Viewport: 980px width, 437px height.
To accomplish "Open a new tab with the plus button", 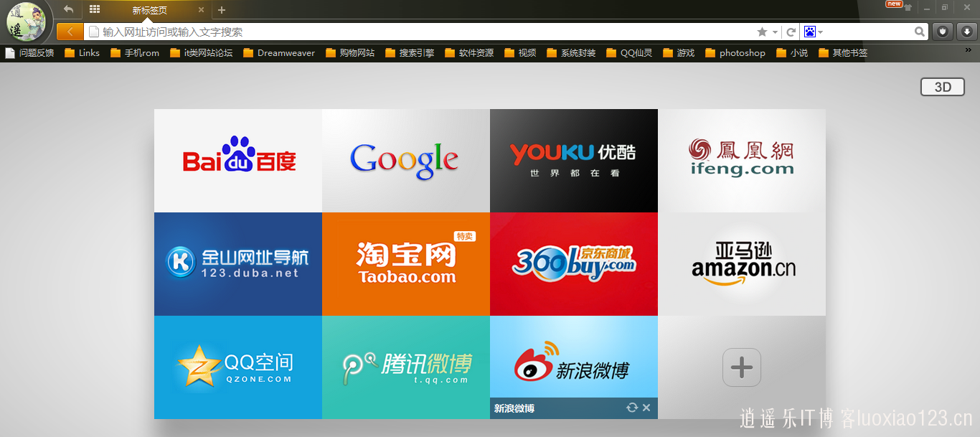I will click(x=222, y=10).
